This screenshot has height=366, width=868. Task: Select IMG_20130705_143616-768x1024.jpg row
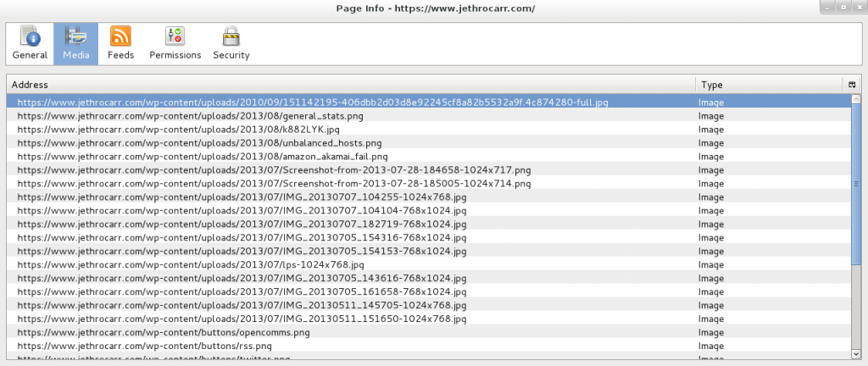point(429,278)
